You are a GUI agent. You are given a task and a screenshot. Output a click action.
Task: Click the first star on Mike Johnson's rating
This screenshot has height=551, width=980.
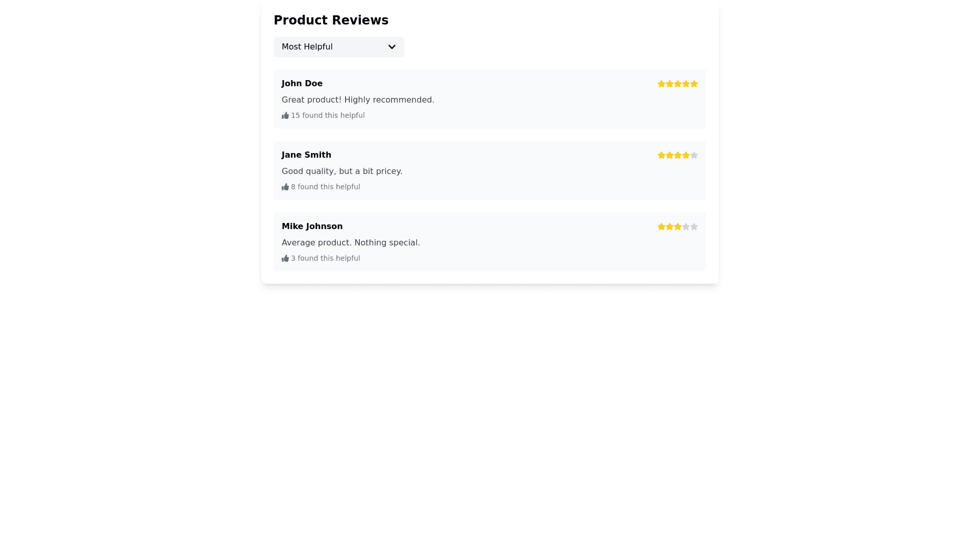[661, 227]
